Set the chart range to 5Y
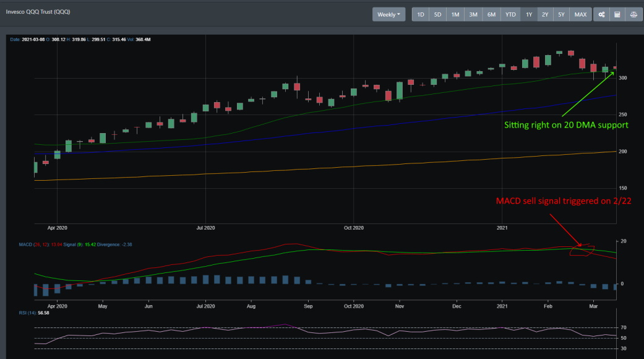 click(561, 14)
